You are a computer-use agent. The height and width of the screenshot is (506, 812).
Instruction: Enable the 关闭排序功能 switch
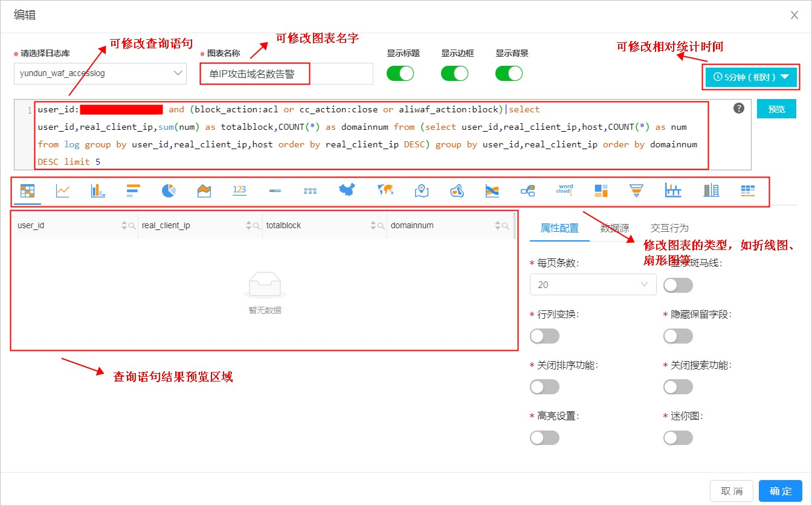pyautogui.click(x=544, y=386)
